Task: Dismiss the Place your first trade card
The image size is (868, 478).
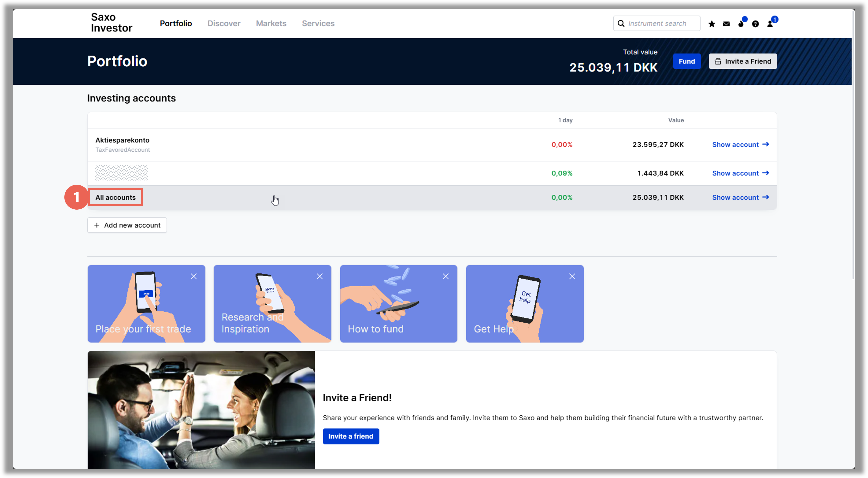Action: click(194, 277)
